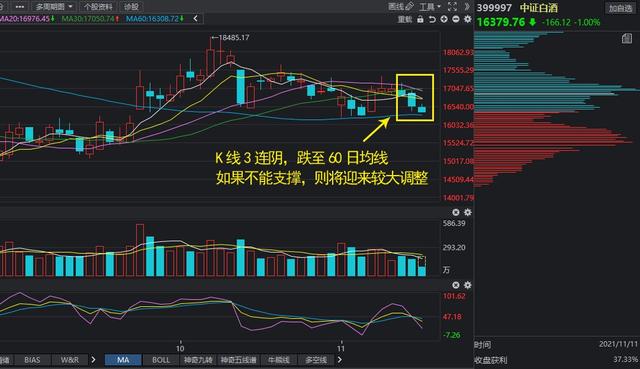The width and height of the screenshot is (640, 369).
Task: Click the undo arrow icon
Action: click(432, 19)
